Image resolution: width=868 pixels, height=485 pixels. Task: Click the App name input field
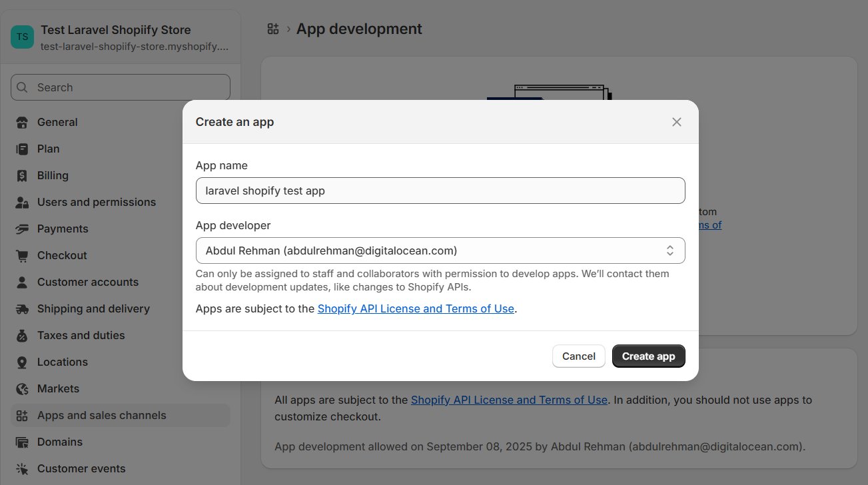(440, 191)
